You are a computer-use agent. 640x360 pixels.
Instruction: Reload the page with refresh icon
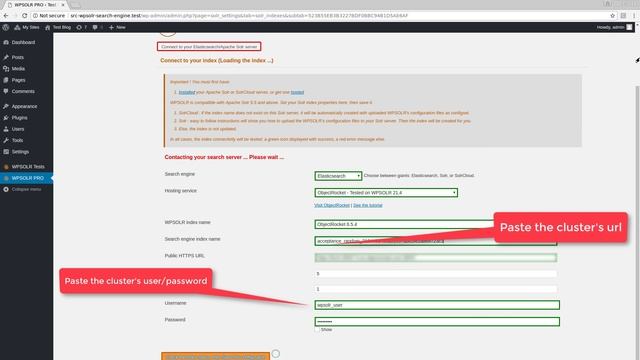click(24, 16)
